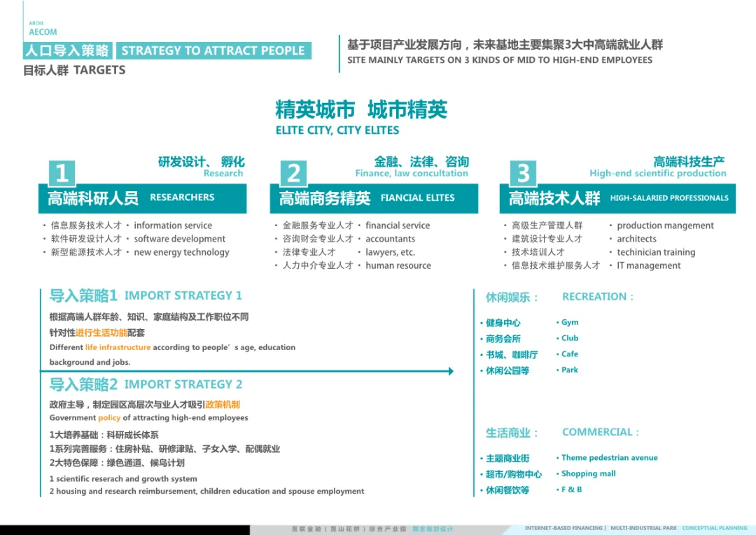This screenshot has height=535, width=756.
Task: Click the '目标人群 TARGETS' subtitle
Action: pos(74,71)
